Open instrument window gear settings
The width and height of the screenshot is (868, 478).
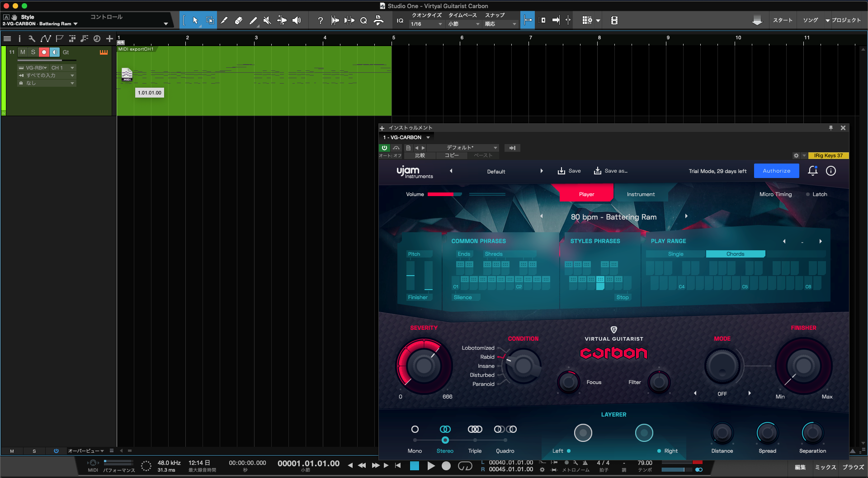click(x=796, y=155)
